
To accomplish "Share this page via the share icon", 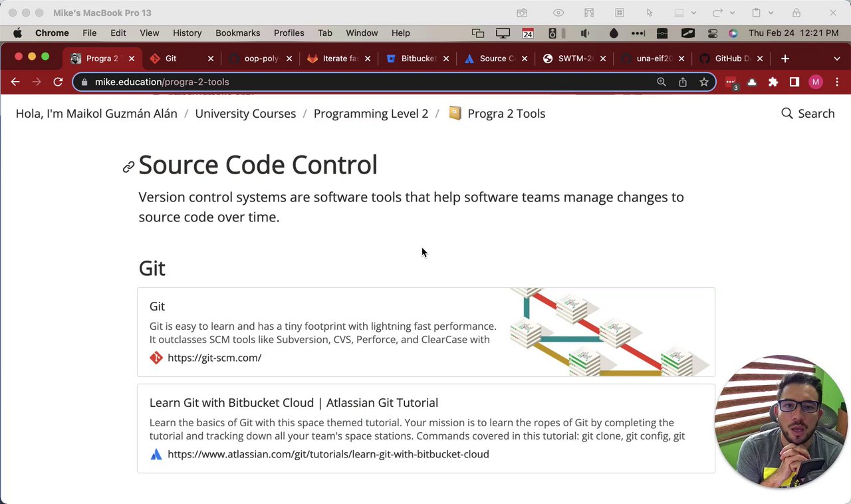I will point(683,82).
